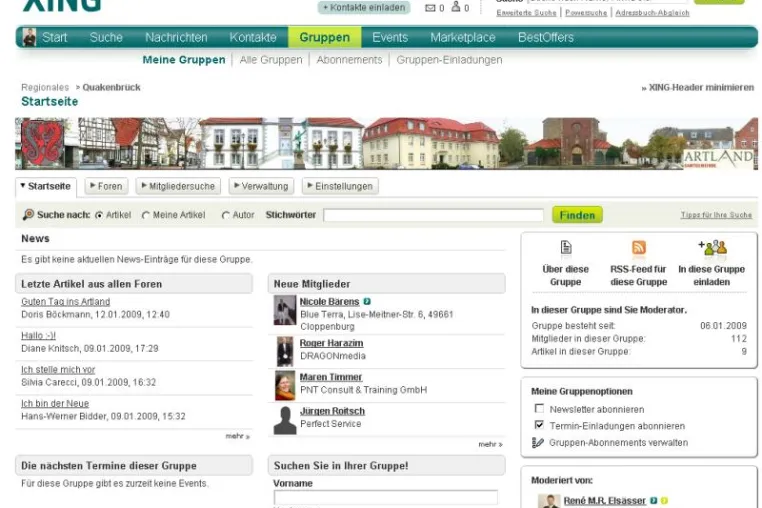Open the Start menu item
Image resolution: width=762 pixels, height=508 pixels.
pyautogui.click(x=54, y=37)
